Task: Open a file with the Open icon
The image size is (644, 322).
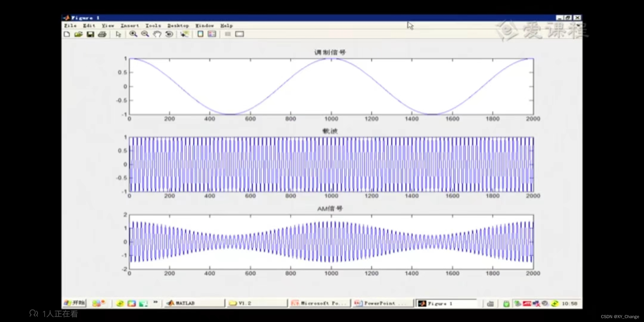Action: [x=78, y=34]
